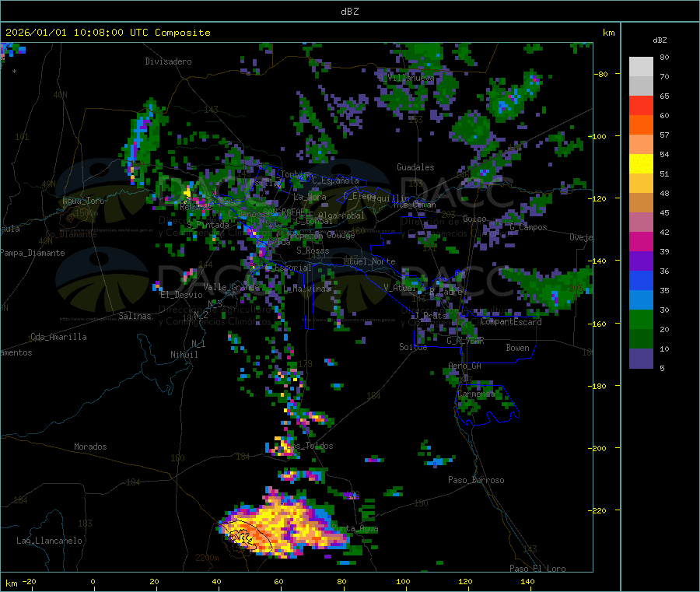Click the S_Rosas map label
This screenshot has width=700, height=592.
313,251
